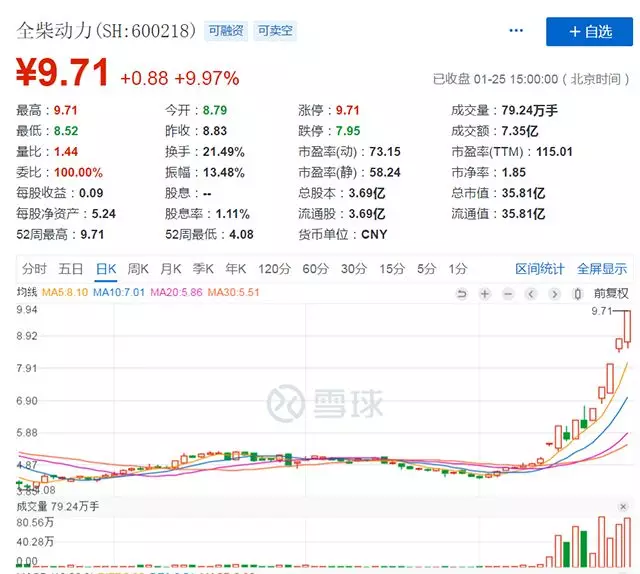Select the 周K chart tab

pos(138,269)
